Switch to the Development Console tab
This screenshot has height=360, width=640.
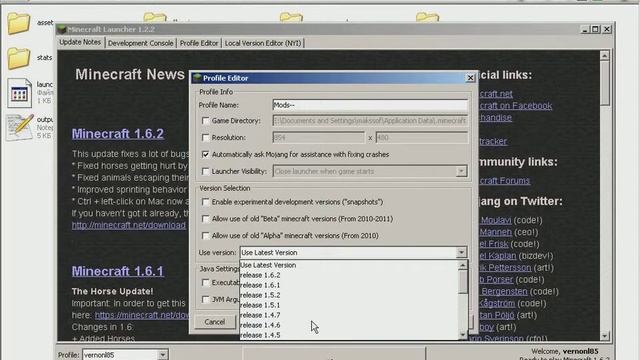pos(140,43)
